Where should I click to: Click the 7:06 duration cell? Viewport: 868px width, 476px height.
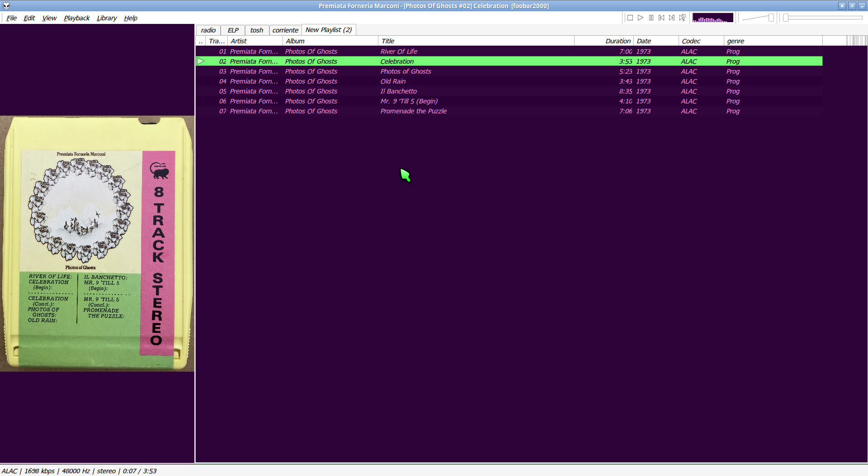coord(626,111)
